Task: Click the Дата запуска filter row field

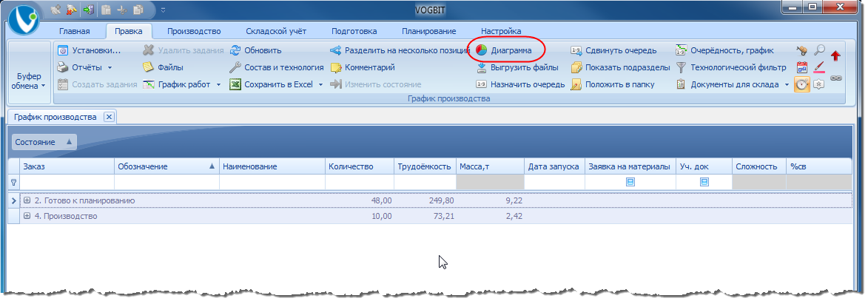Action: tap(554, 182)
